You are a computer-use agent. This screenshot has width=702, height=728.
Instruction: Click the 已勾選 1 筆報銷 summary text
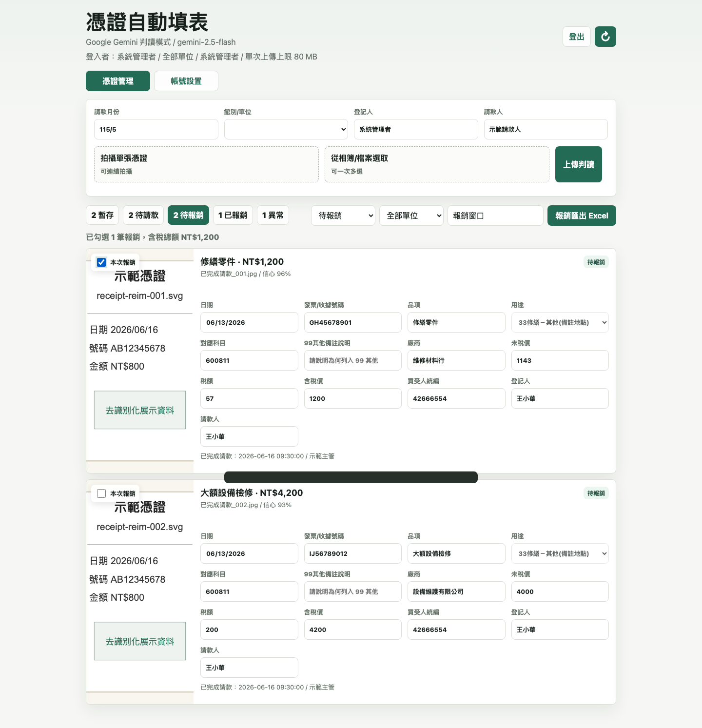pos(152,237)
